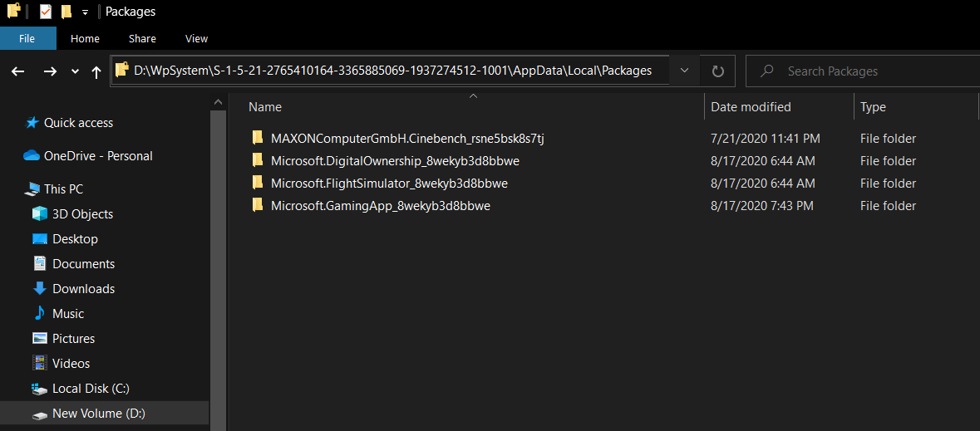Viewport: 980px width, 431px height.
Task: Sort by the Type column header
Action: tap(873, 107)
